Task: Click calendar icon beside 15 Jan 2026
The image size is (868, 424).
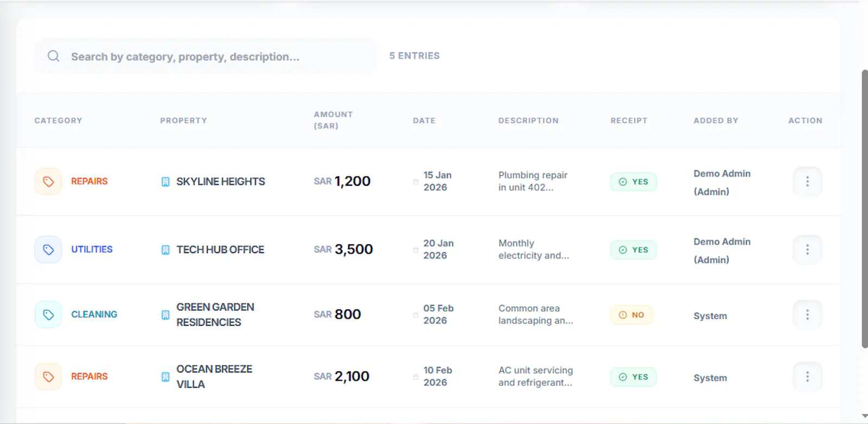Action: click(416, 182)
